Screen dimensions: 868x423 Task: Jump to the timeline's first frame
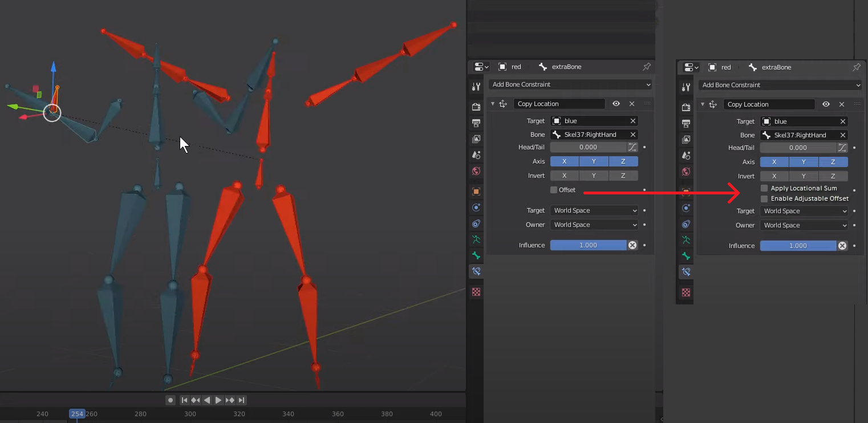[x=184, y=400]
